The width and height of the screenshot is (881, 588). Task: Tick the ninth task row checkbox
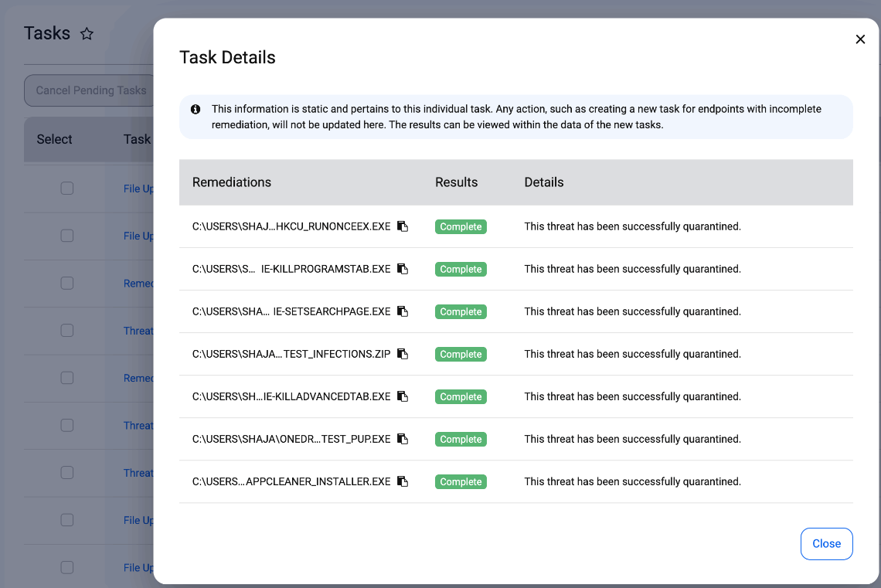tap(67, 567)
